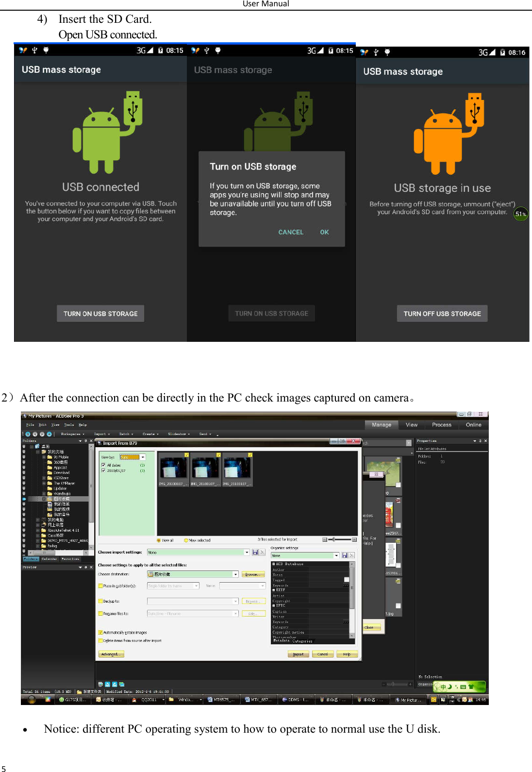Click the Import button in Import dialog

(298, 655)
